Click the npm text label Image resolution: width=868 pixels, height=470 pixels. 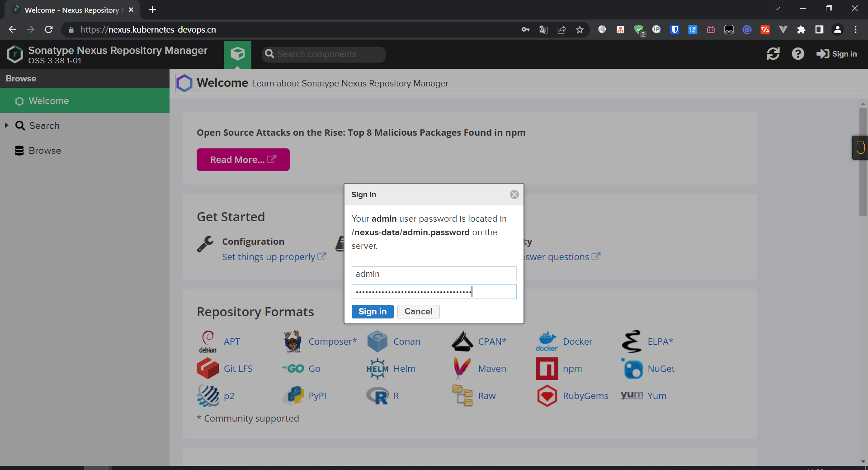point(572,369)
